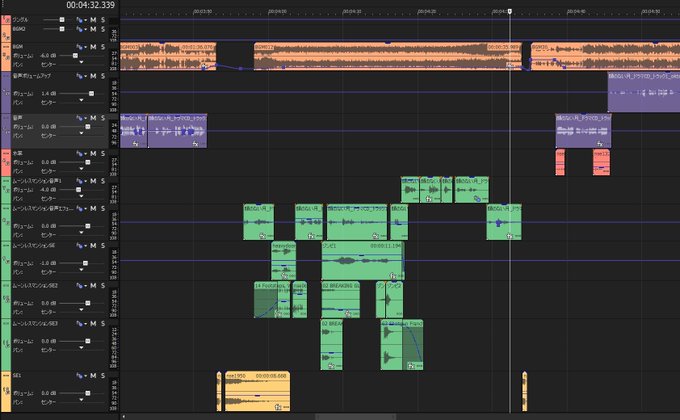Open fx on the heavydoor SE clip
680x420 pixels.
coord(284,276)
